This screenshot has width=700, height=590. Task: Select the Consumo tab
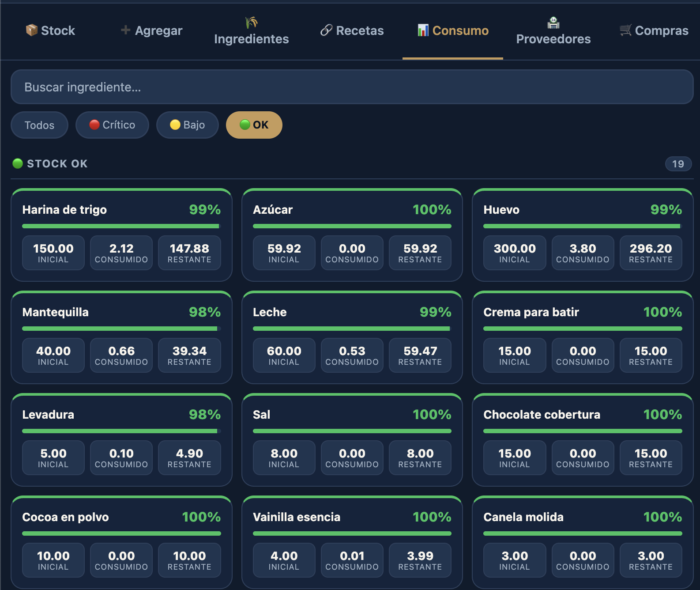click(453, 30)
